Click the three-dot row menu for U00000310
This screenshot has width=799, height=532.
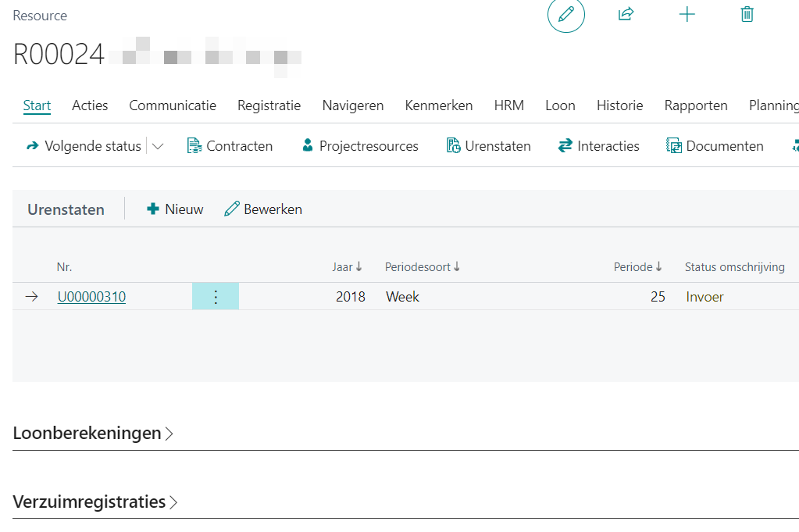[216, 297]
